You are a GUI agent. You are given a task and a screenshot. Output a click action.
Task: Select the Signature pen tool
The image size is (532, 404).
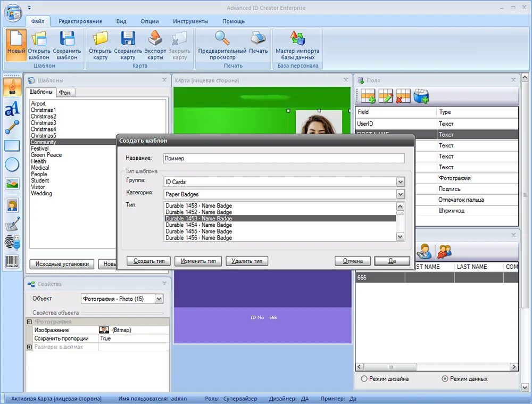(12, 224)
